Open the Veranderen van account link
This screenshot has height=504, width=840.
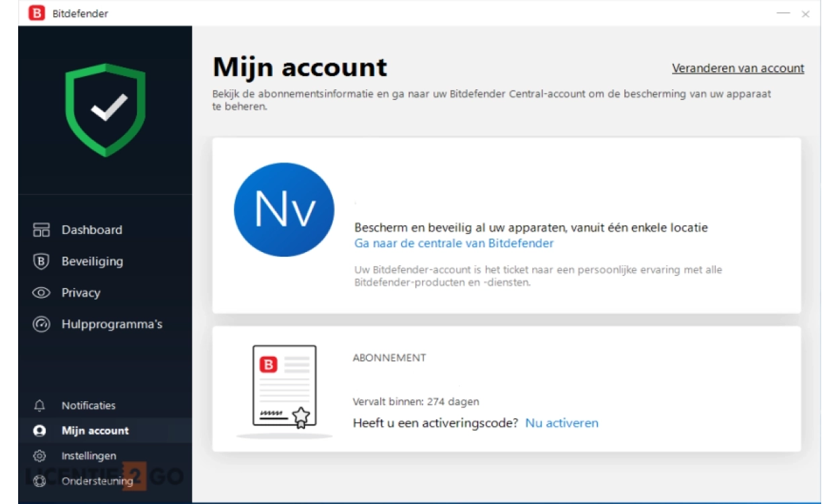coord(738,69)
